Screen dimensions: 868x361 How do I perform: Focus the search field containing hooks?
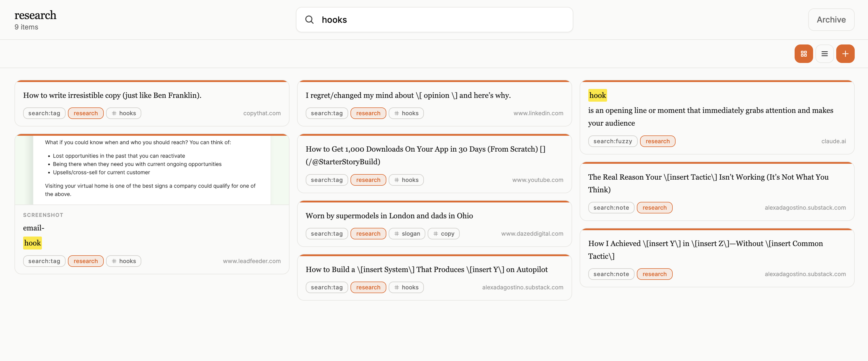coord(434,20)
